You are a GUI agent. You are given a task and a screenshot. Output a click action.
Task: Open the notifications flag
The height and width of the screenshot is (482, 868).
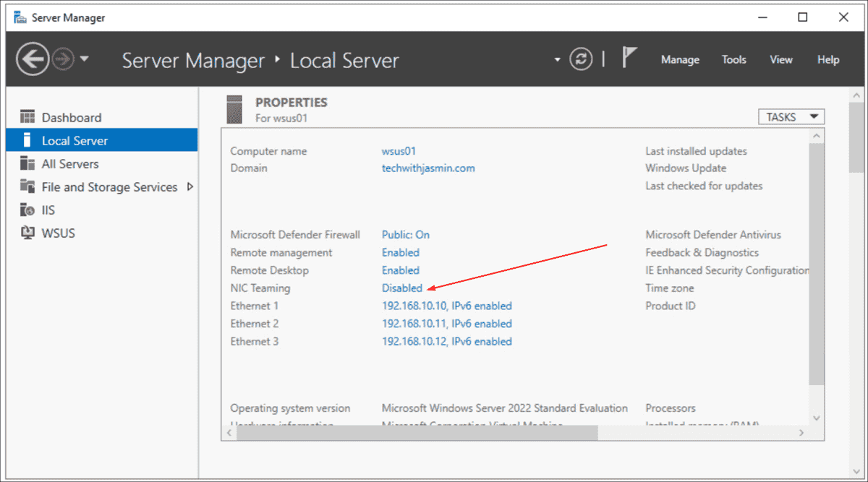628,56
